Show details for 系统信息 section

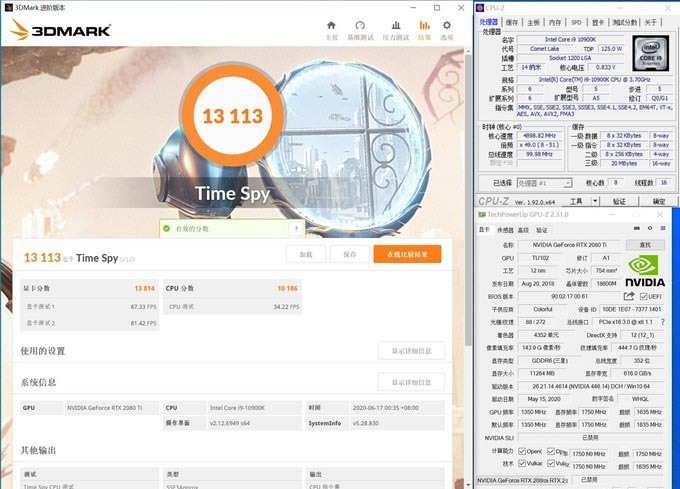(x=411, y=382)
